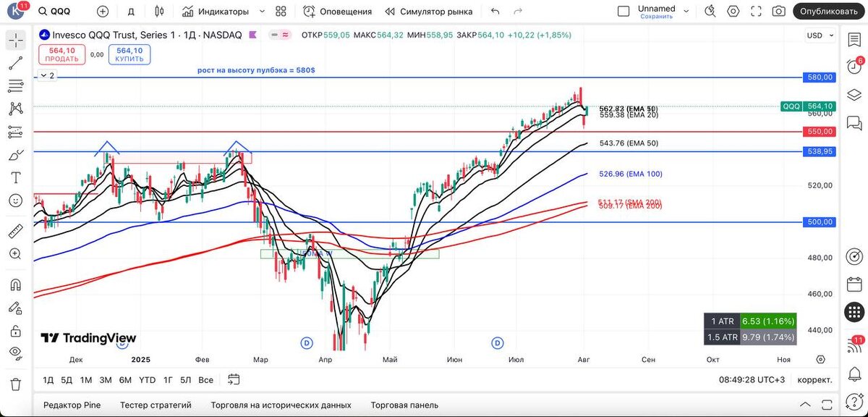Open the forecasting and measurement tools

(16, 132)
